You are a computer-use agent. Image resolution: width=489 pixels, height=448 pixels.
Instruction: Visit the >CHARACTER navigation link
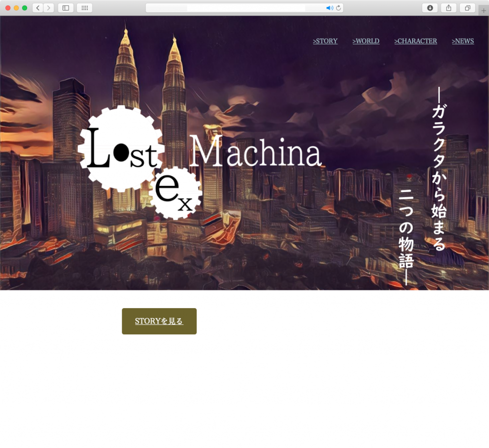[415, 41]
